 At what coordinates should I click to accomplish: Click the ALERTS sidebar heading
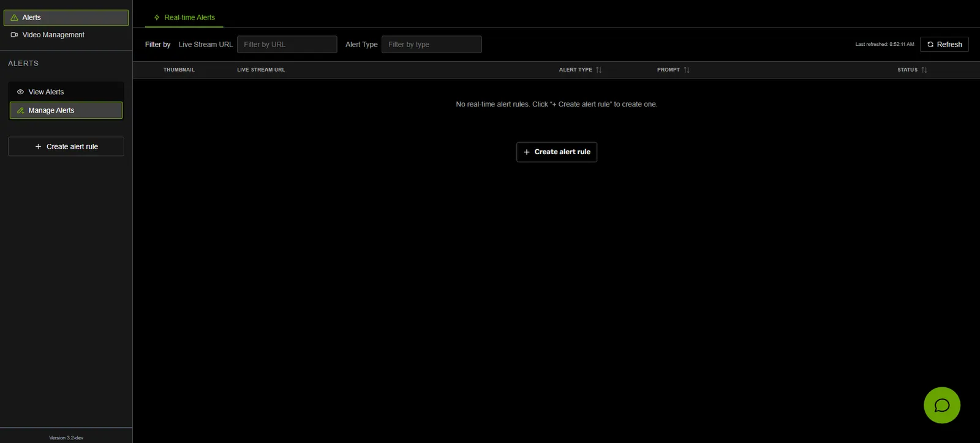click(23, 64)
